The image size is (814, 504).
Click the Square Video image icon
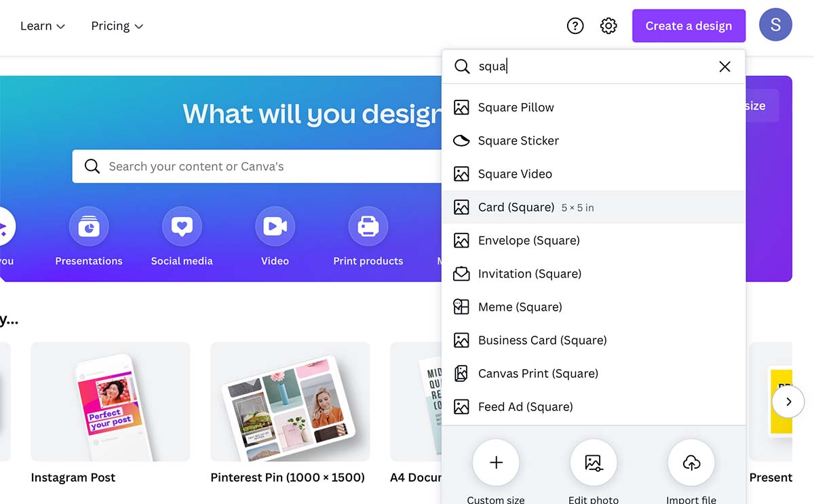[461, 174]
